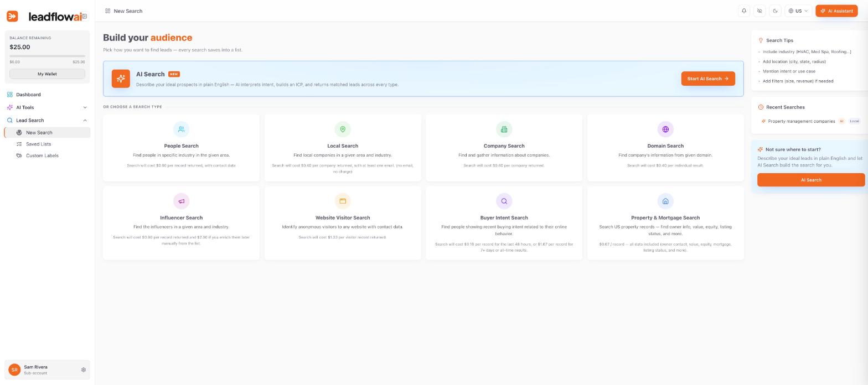The image size is (868, 385).
Task: Open Custom Labels
Action: tap(42, 155)
